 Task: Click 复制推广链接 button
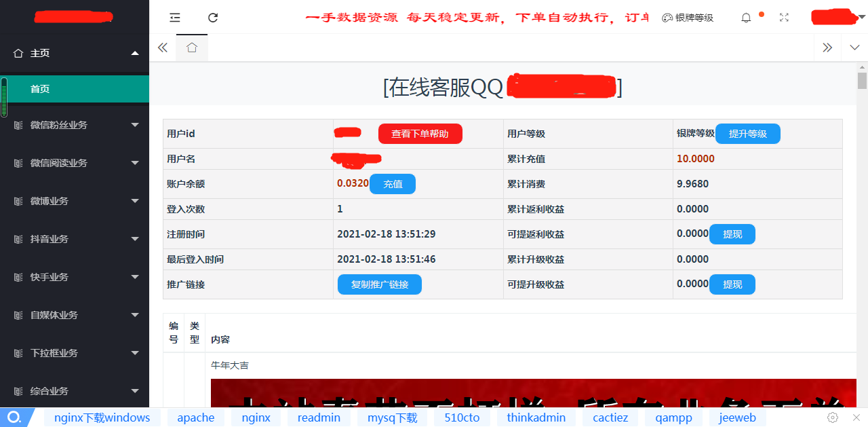379,284
